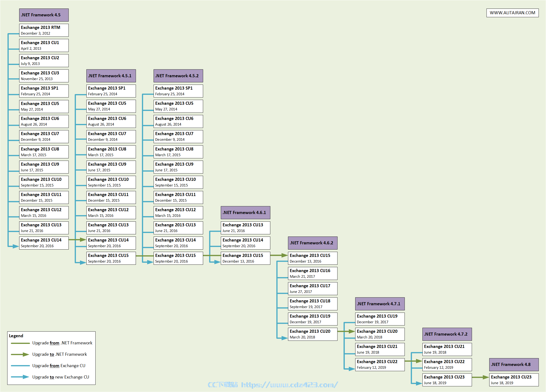
Task: Click Exchange 2013 CU12 under .NET Framework 4.5.1
Action: [111, 212]
